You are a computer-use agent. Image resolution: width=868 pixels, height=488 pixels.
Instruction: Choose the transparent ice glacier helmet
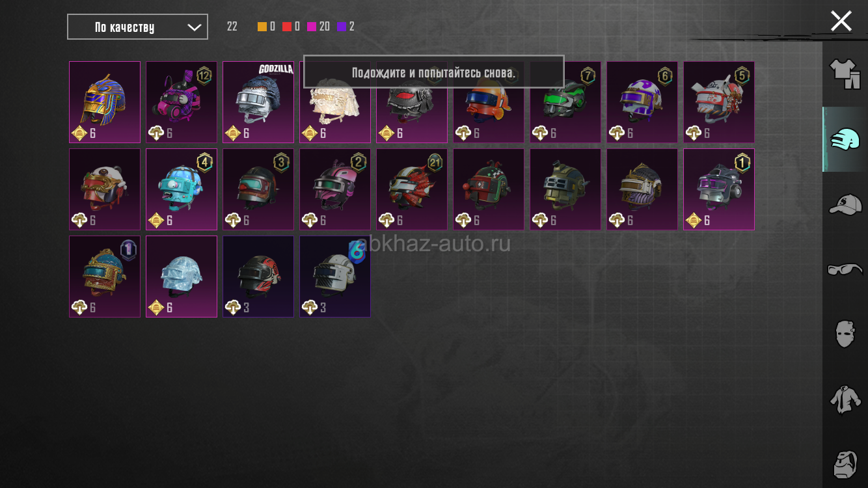tap(182, 277)
